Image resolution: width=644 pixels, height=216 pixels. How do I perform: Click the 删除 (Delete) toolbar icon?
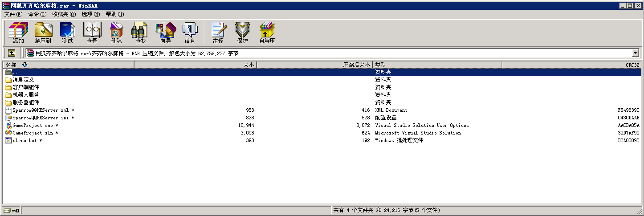[x=116, y=33]
